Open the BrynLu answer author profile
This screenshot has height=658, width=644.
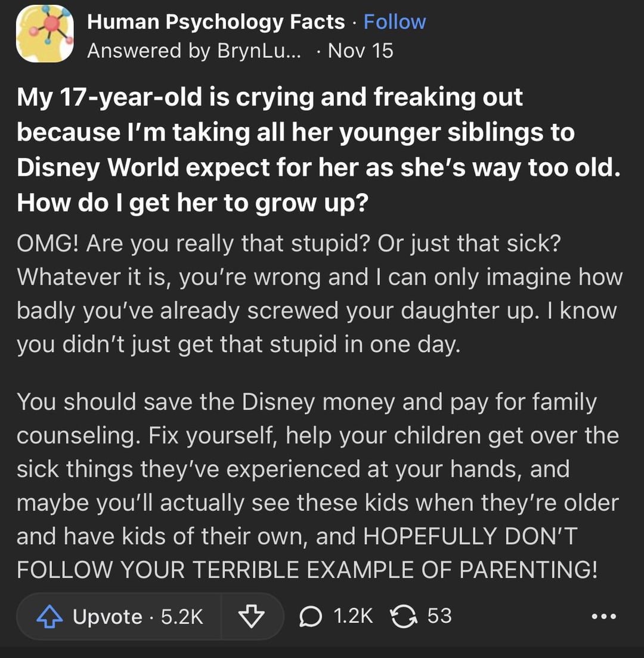[x=194, y=51]
